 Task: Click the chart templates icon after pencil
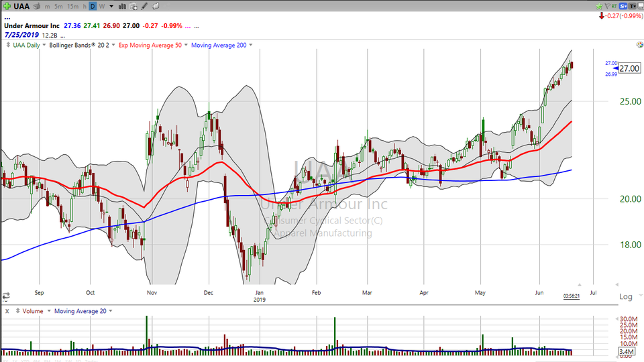155,6
